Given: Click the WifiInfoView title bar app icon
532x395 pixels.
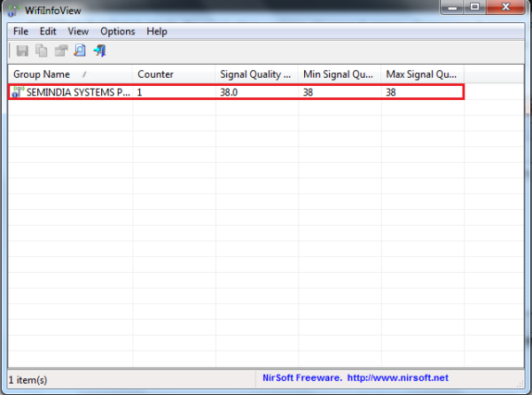Looking at the screenshot, I should [x=12, y=10].
